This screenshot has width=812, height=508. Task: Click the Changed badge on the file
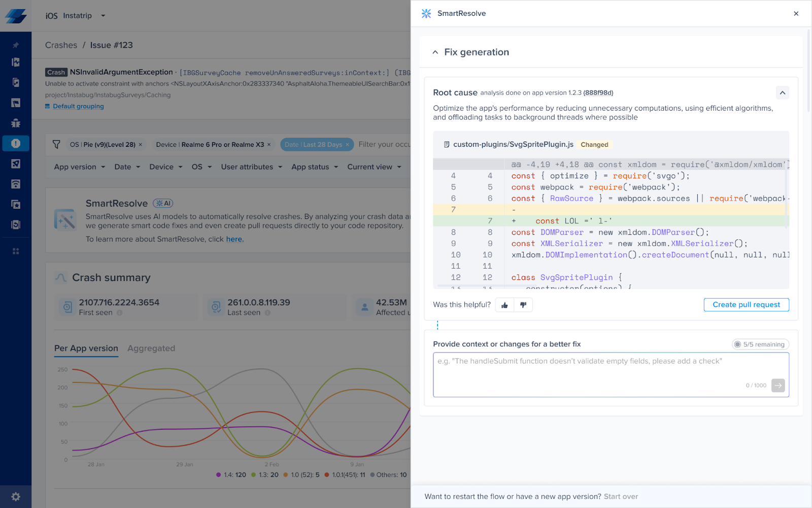[594, 145]
